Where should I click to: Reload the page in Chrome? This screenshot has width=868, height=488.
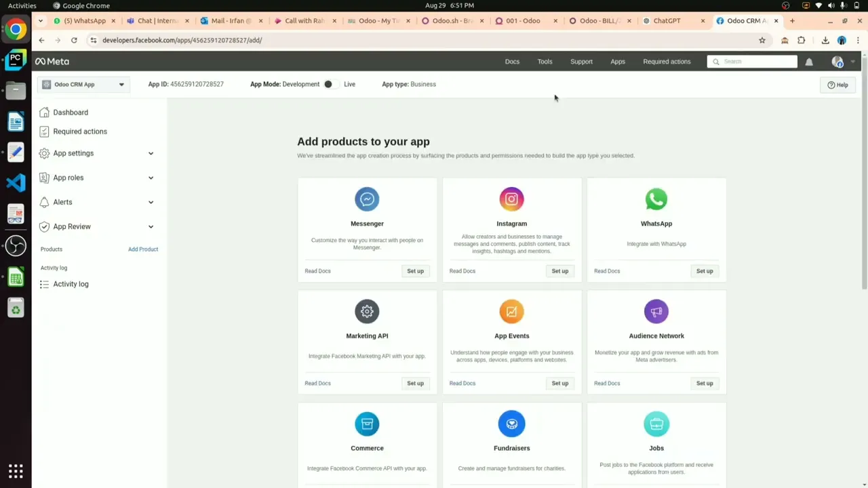coord(74,40)
